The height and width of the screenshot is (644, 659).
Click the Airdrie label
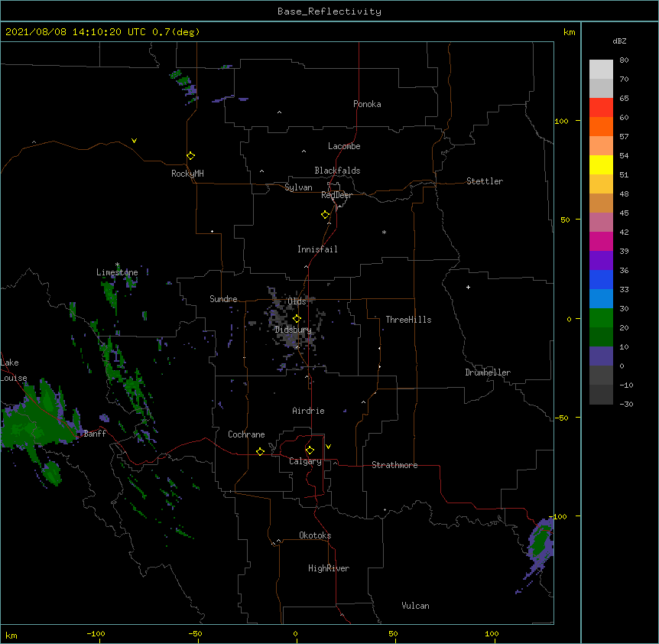click(x=308, y=411)
